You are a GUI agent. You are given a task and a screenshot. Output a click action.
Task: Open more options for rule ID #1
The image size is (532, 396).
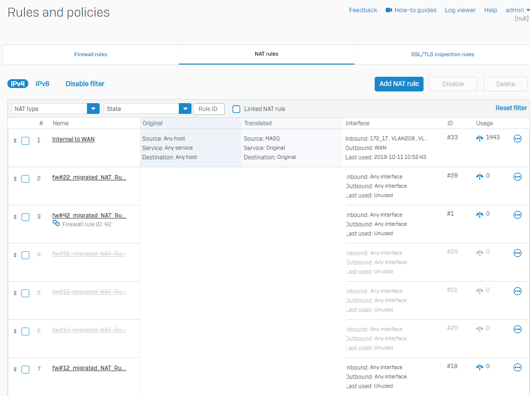(517, 215)
